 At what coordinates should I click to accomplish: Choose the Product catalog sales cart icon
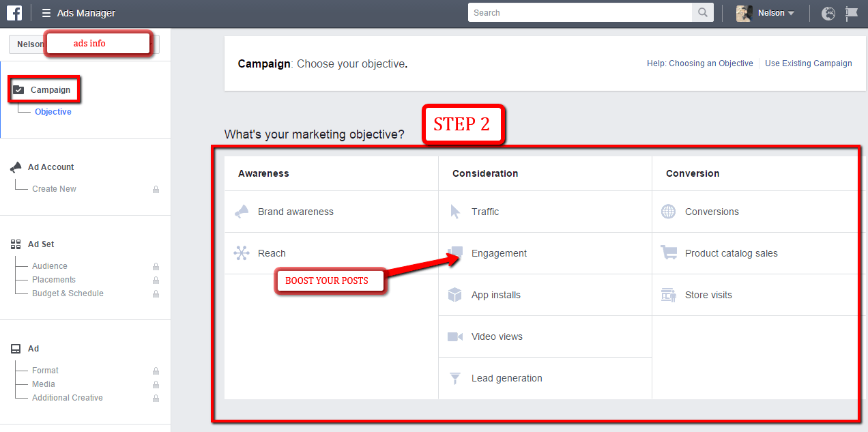click(x=669, y=253)
